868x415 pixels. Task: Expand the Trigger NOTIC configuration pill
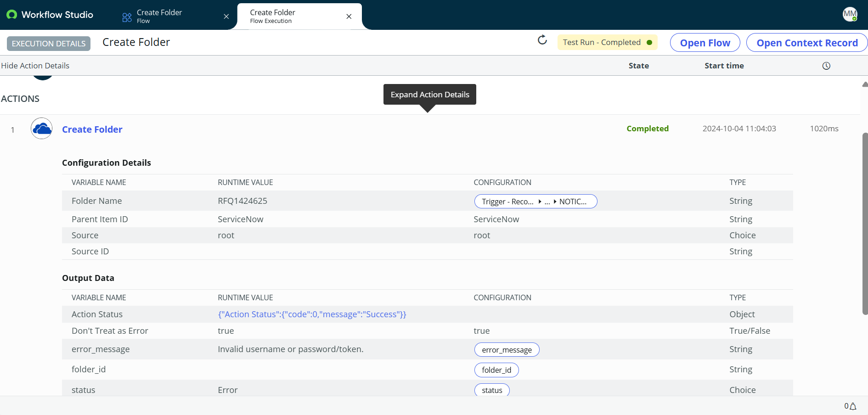coord(535,201)
